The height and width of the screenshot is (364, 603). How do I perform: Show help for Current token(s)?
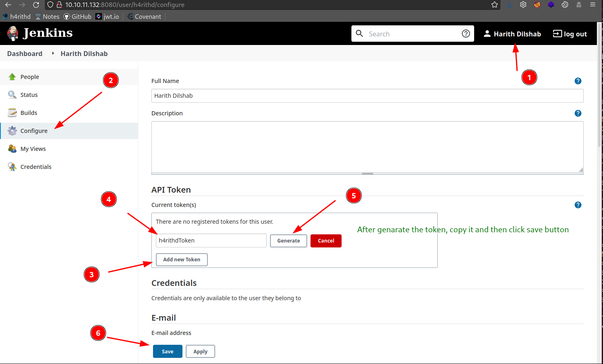tap(578, 205)
